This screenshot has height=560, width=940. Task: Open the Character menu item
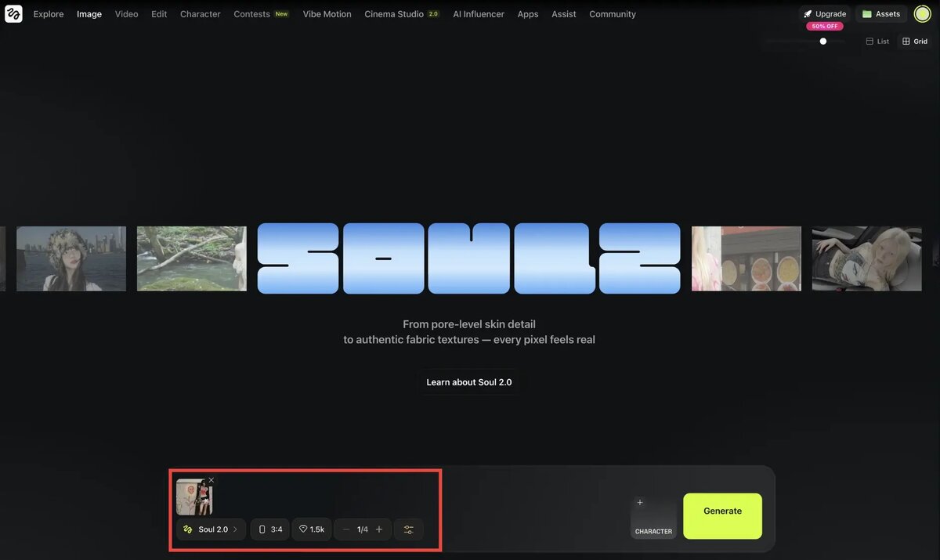pos(201,14)
